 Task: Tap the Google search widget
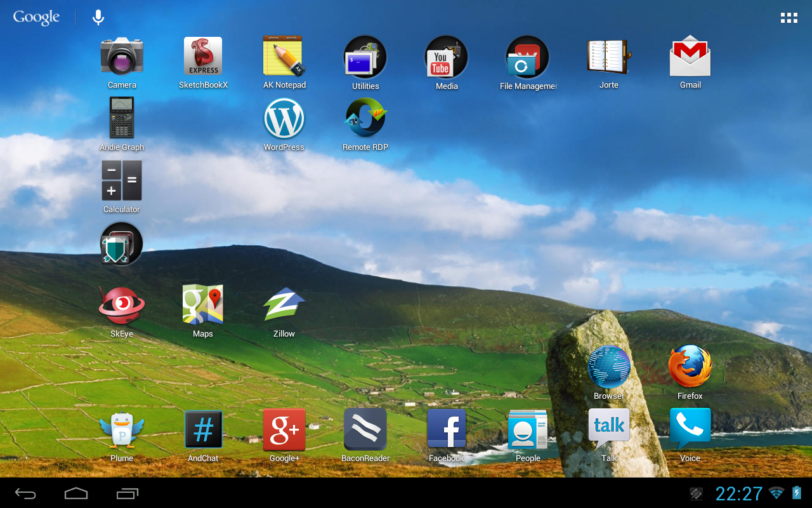(x=37, y=18)
